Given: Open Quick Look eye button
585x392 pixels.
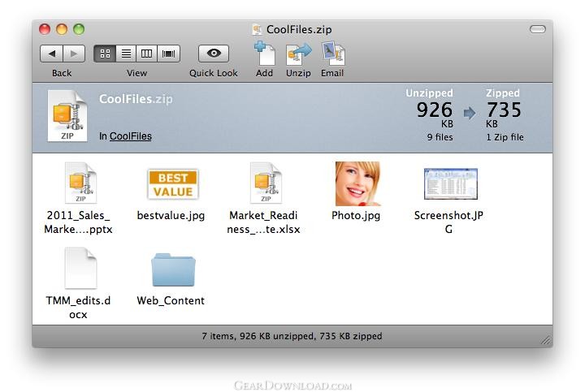Looking at the screenshot, I should click(x=214, y=54).
